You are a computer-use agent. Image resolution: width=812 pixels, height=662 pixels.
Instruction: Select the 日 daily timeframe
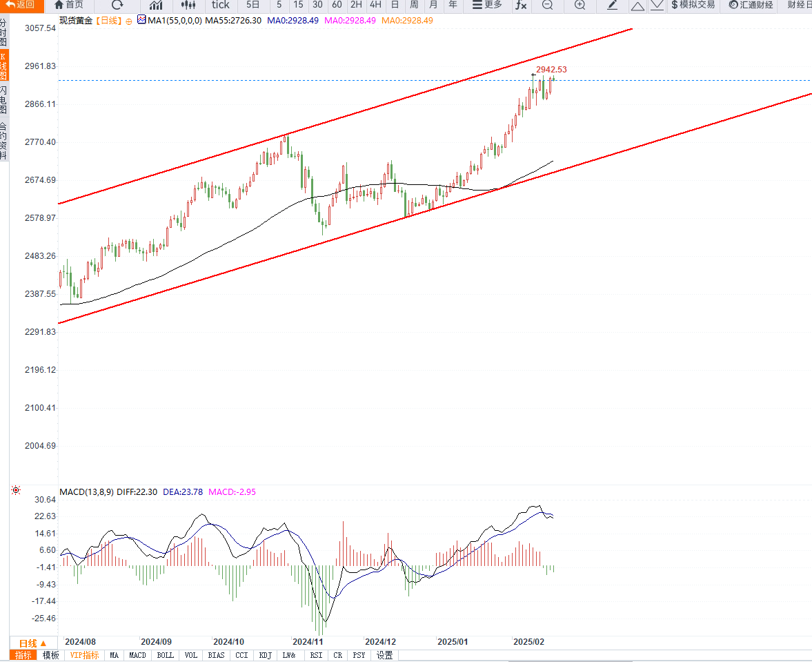395,6
